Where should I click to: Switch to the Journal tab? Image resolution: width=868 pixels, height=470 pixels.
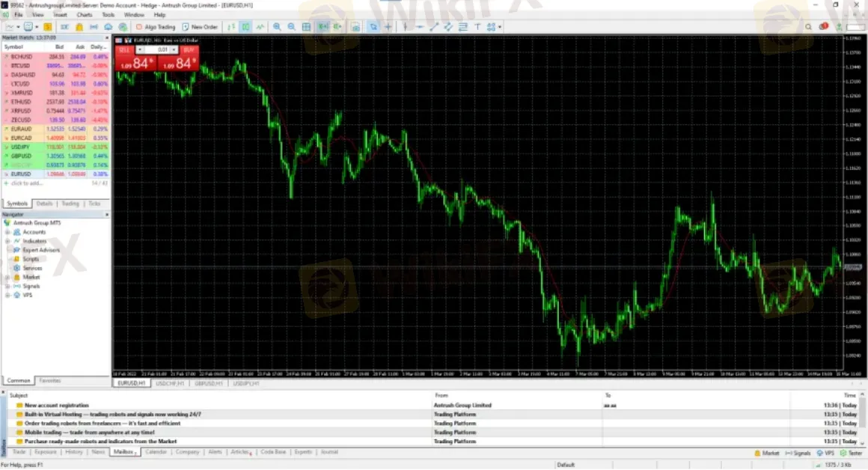(329, 453)
